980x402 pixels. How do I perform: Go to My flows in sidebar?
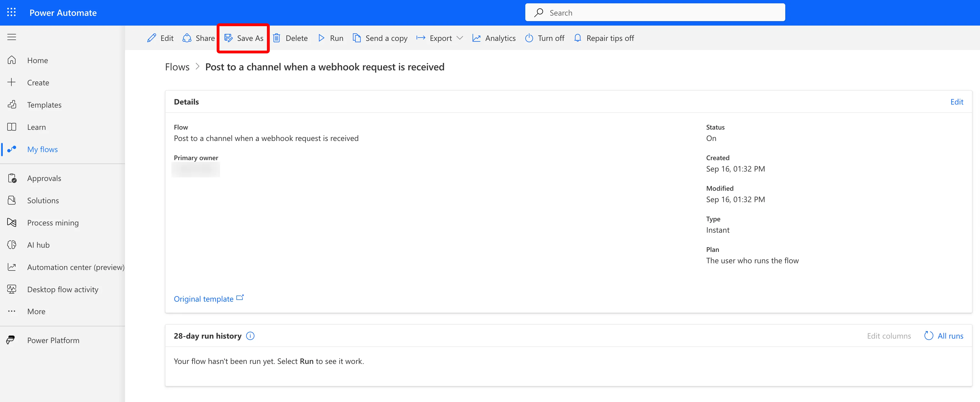click(62, 149)
